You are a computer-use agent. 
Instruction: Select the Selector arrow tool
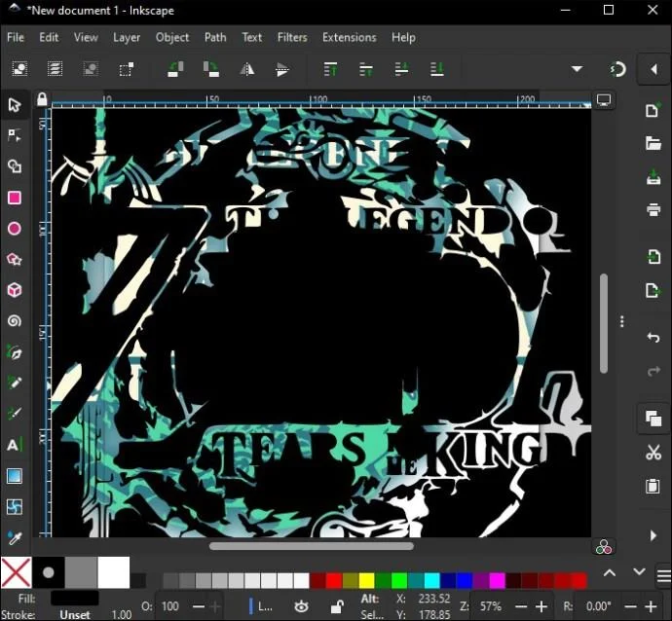point(15,105)
